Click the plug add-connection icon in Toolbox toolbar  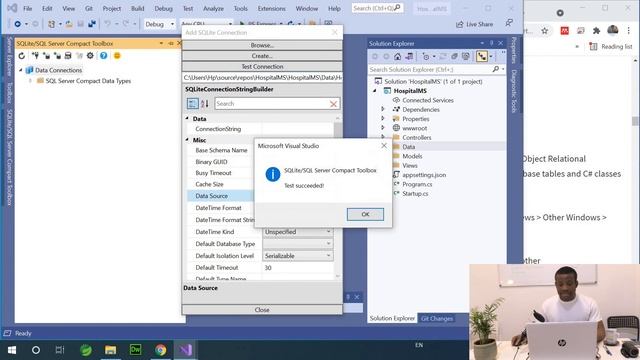tap(36, 56)
